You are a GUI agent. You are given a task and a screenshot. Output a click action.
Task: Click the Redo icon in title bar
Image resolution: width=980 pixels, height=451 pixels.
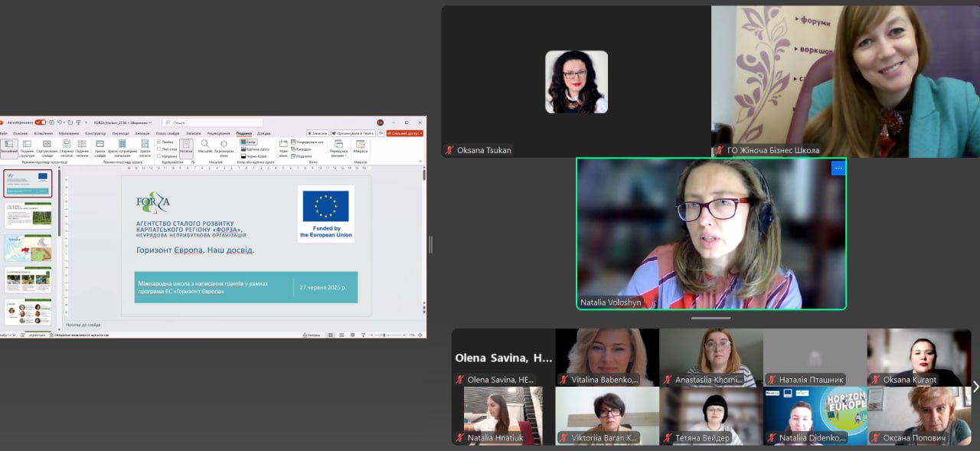tap(70, 123)
